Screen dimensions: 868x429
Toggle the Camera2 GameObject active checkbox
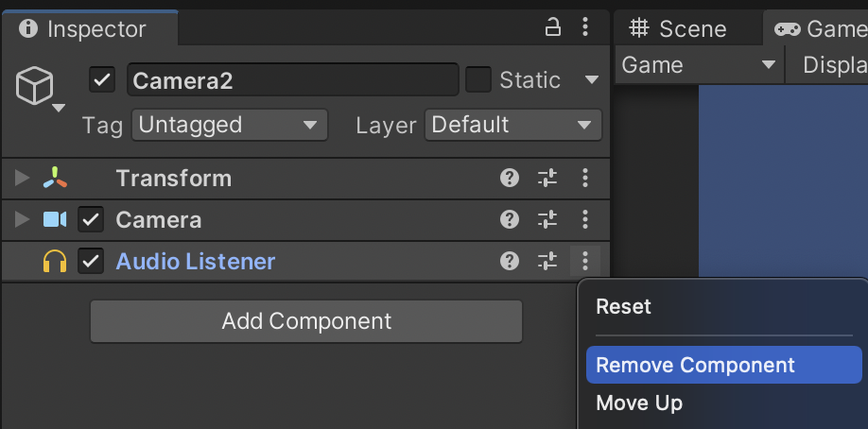click(102, 80)
